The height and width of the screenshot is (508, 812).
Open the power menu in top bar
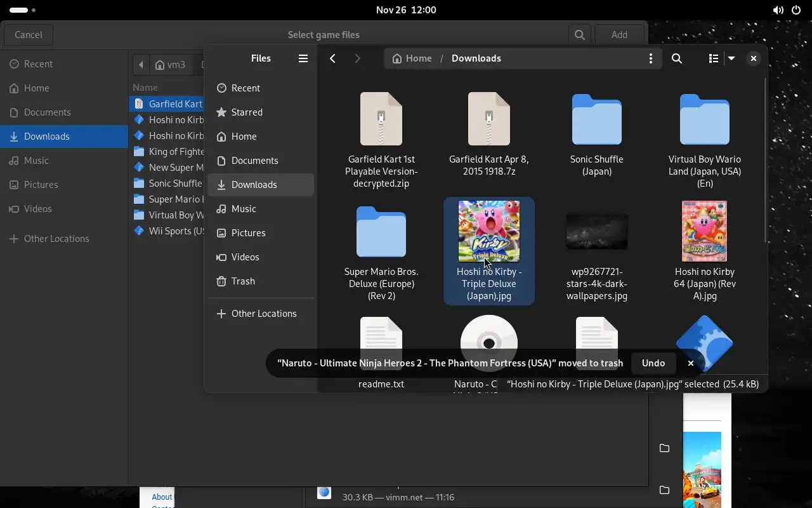coord(796,10)
